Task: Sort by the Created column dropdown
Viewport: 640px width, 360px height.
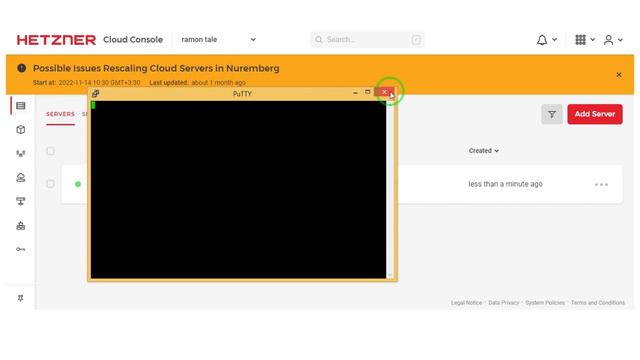Action: pyautogui.click(x=484, y=151)
